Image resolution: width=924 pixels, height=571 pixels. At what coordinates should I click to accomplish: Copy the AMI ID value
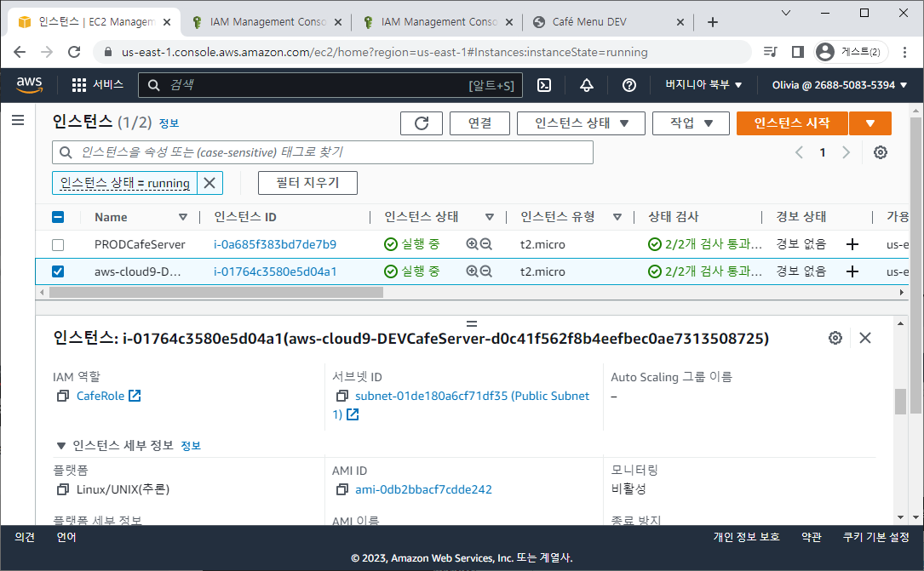(x=341, y=490)
